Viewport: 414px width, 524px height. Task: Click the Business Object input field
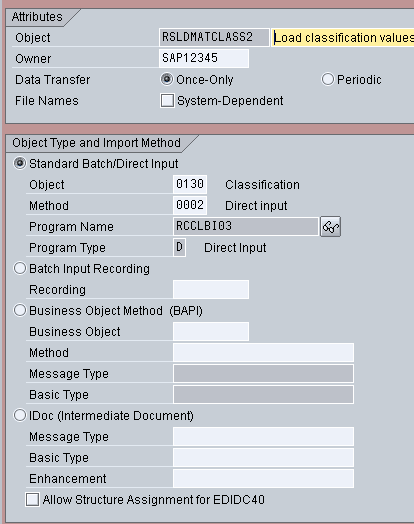[x=211, y=332]
